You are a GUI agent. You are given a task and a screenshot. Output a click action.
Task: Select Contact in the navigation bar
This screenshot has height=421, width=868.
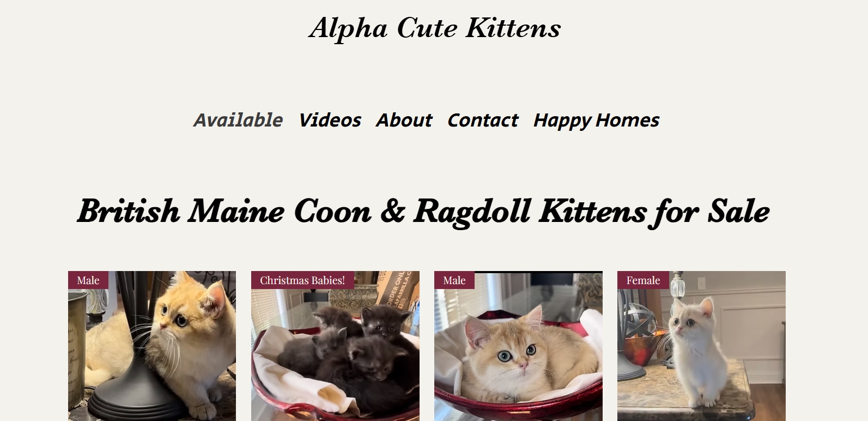click(483, 120)
